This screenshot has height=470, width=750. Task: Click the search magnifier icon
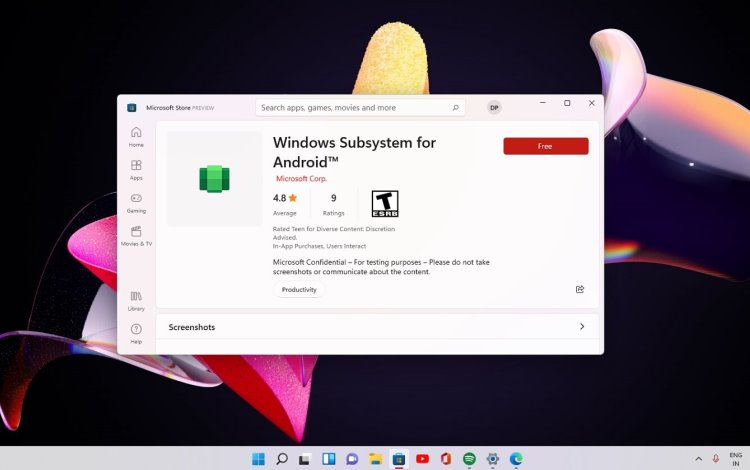click(456, 108)
